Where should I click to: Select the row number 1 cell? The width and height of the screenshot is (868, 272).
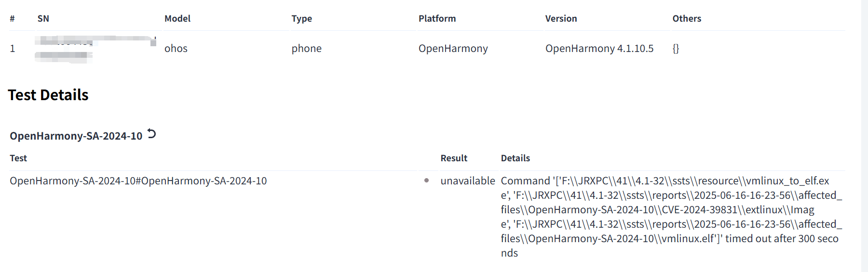click(x=13, y=48)
